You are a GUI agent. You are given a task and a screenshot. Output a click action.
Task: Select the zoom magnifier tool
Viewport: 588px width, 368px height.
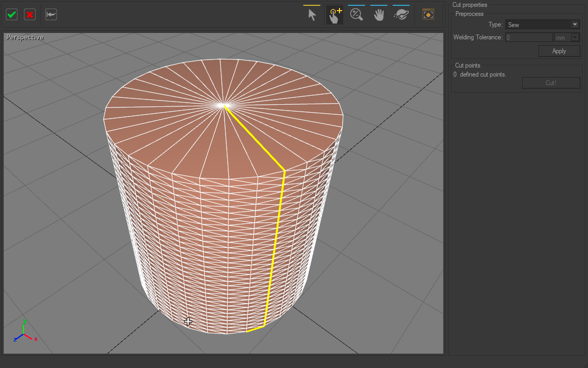357,15
